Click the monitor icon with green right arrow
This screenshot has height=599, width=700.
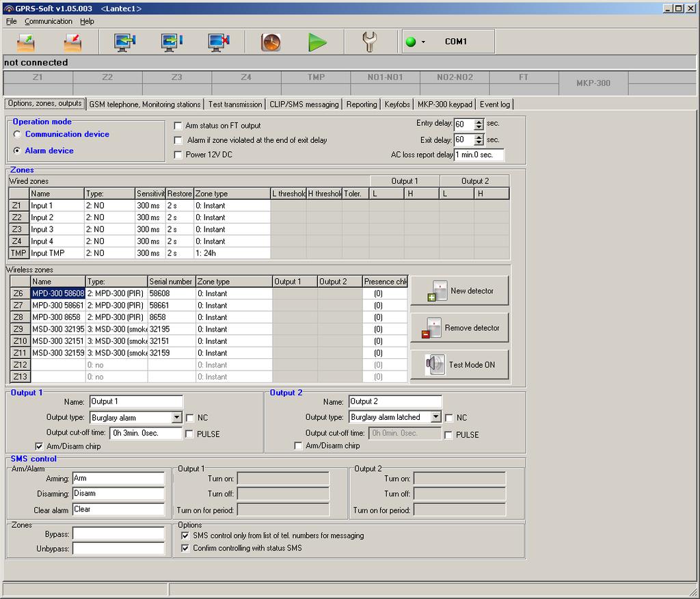172,42
